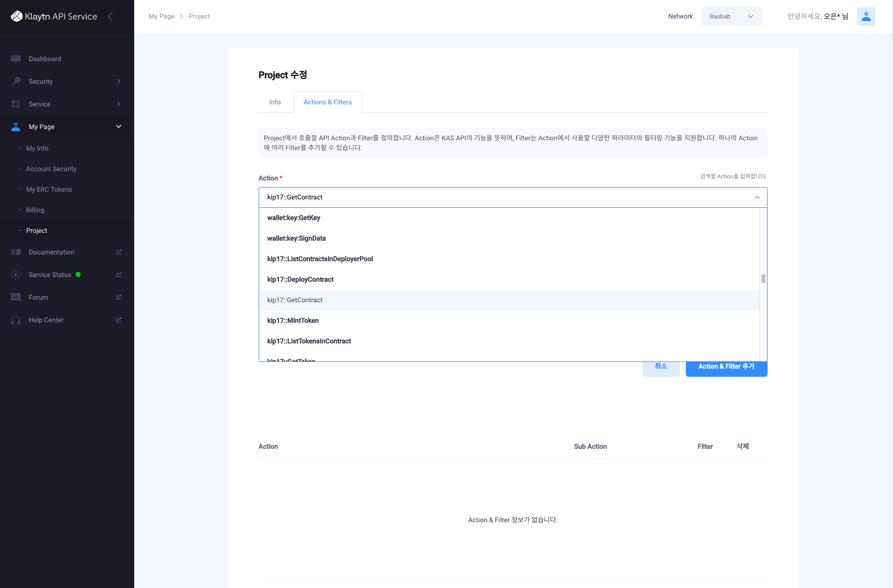Image resolution: width=893 pixels, height=588 pixels.
Task: Click the Forum envelope icon
Action: tap(16, 297)
